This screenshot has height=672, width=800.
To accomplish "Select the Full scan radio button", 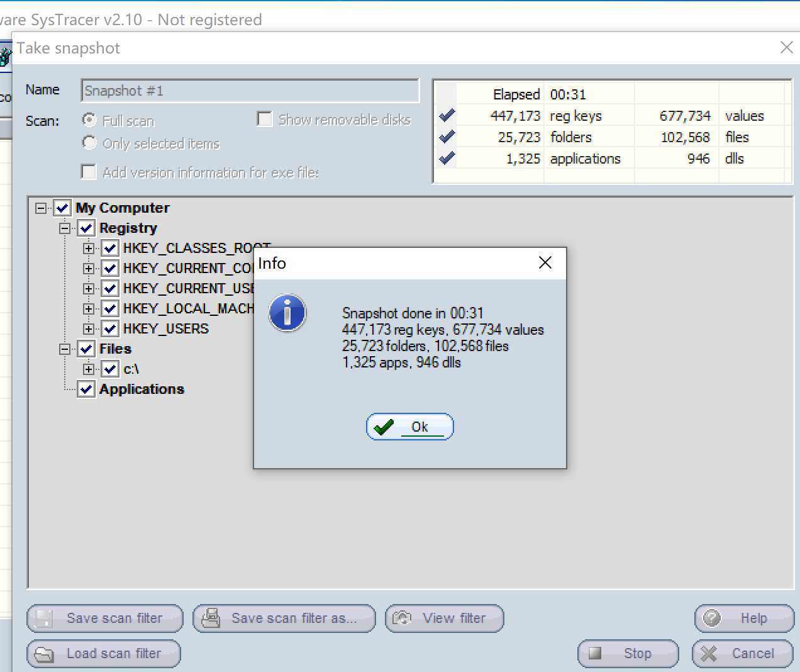I will (89, 120).
